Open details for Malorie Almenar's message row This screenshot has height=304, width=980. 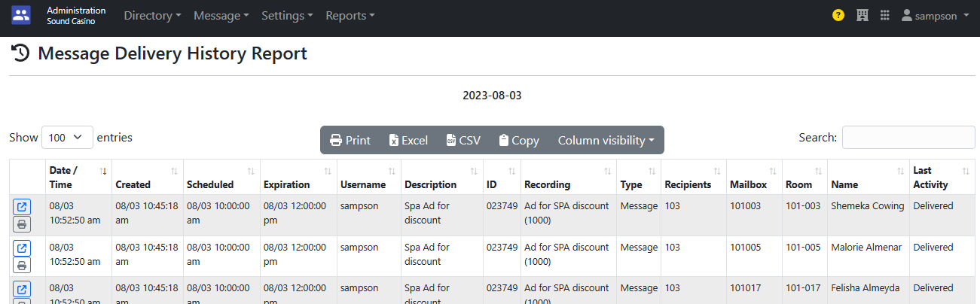click(22, 248)
